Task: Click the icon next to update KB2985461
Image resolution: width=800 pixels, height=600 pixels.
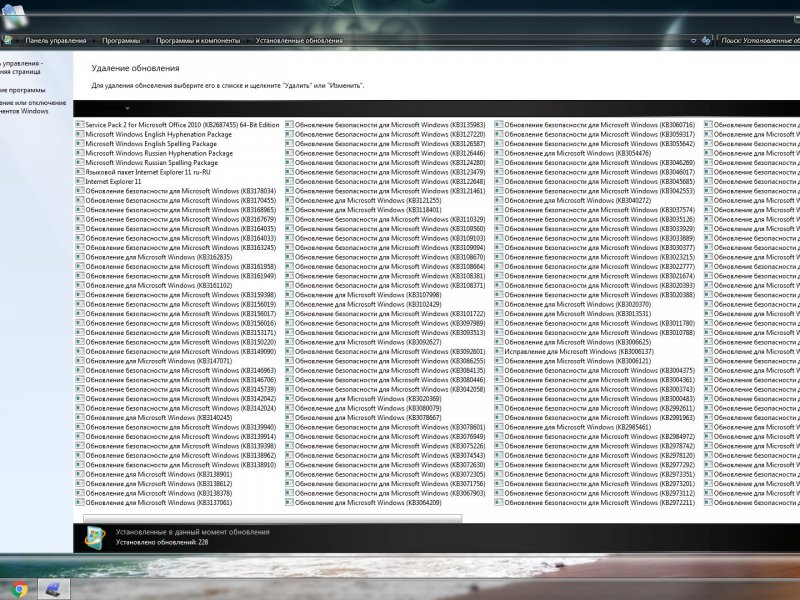Action: pyautogui.click(x=498, y=427)
